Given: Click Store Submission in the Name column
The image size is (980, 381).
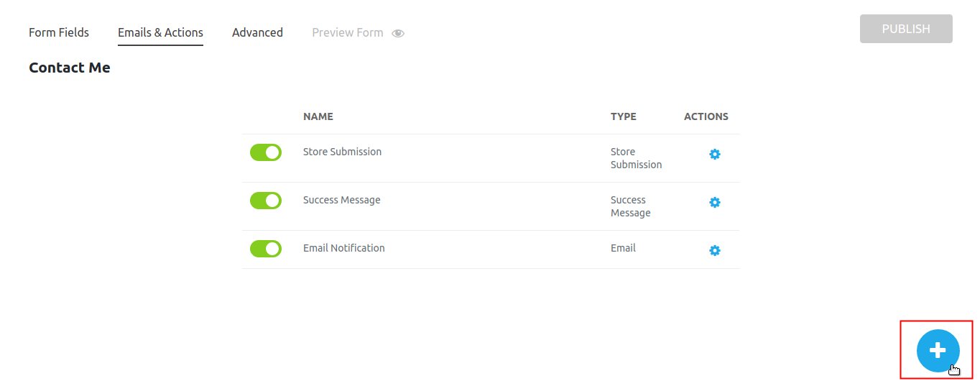Looking at the screenshot, I should click(x=342, y=152).
